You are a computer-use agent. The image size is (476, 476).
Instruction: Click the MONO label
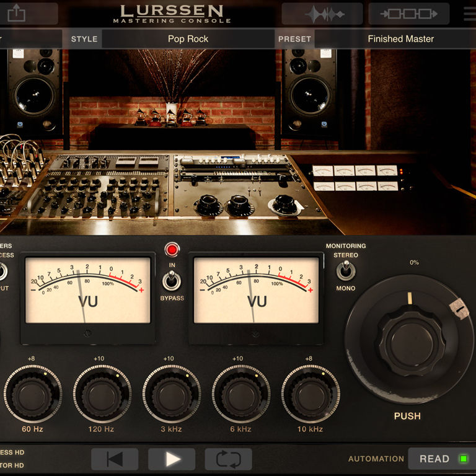[x=346, y=288]
